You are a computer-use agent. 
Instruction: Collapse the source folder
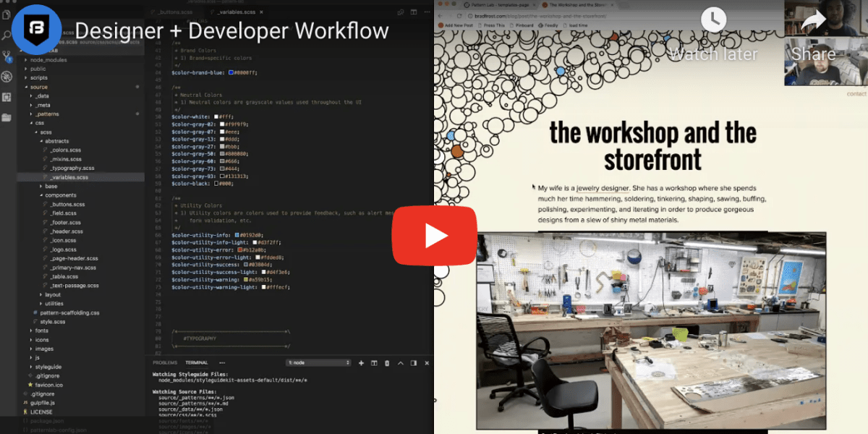pyautogui.click(x=38, y=87)
